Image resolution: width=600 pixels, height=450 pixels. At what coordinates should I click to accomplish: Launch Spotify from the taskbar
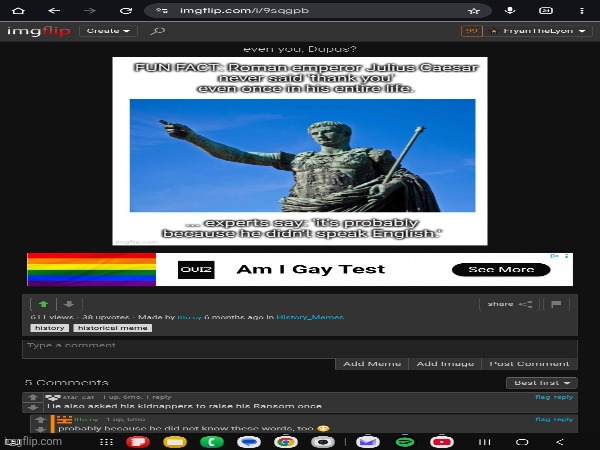coord(405,442)
